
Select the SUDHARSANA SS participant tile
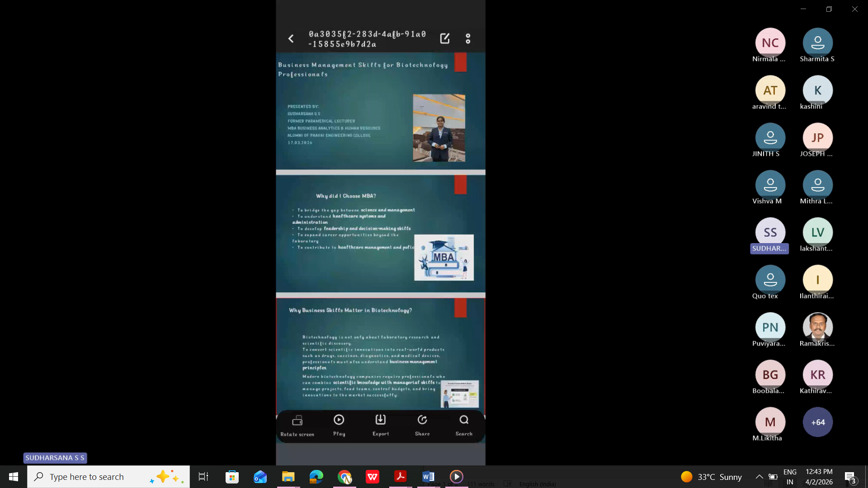pyautogui.click(x=770, y=233)
